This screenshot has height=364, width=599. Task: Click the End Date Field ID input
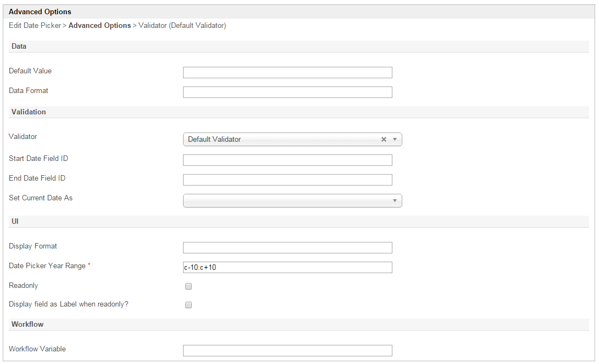tap(287, 180)
